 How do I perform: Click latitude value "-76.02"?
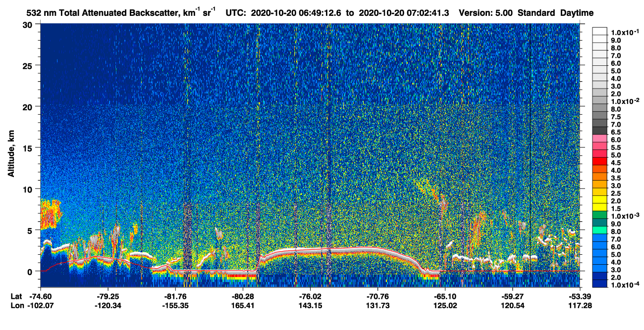click(x=310, y=296)
